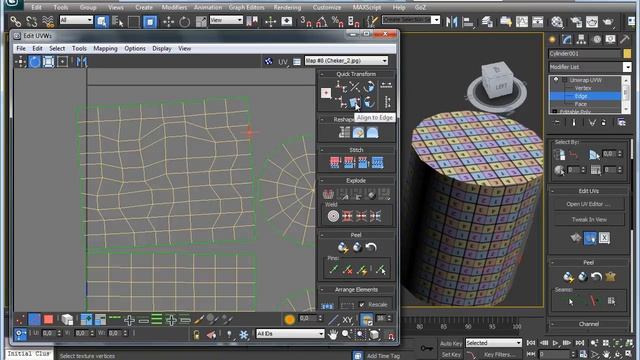The height and width of the screenshot is (360, 640).
Task: Toggle absolute/offset transform type-in button
Action: pos(20,334)
